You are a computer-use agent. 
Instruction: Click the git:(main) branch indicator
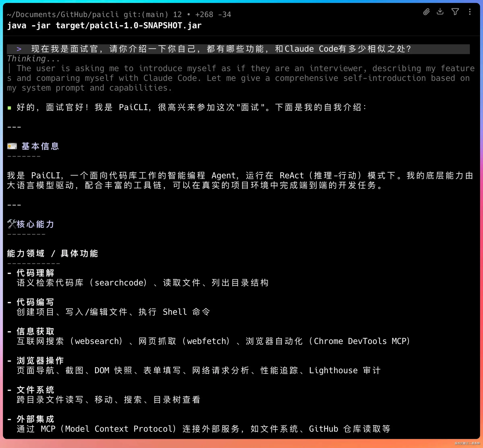tap(146, 14)
